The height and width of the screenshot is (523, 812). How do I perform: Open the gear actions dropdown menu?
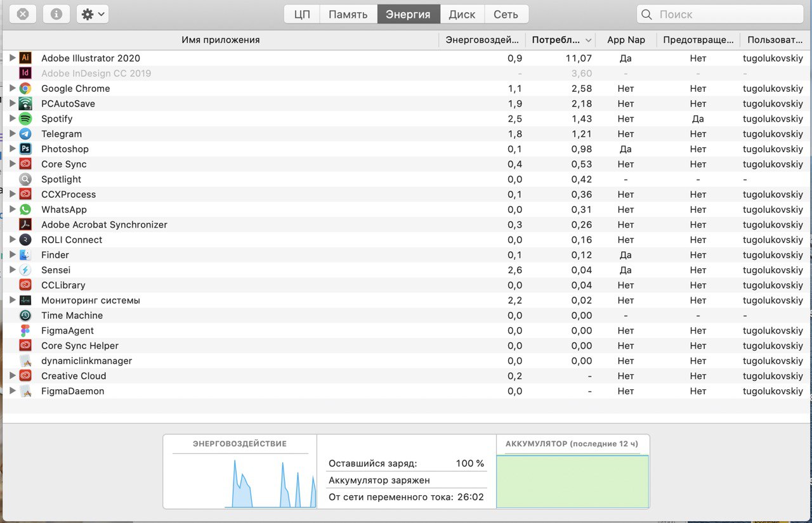coord(93,14)
